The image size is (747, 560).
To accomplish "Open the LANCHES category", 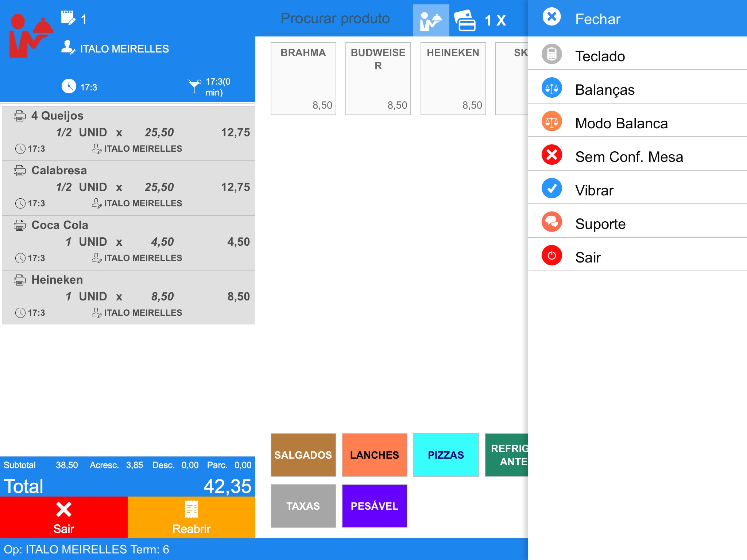I will click(x=375, y=455).
